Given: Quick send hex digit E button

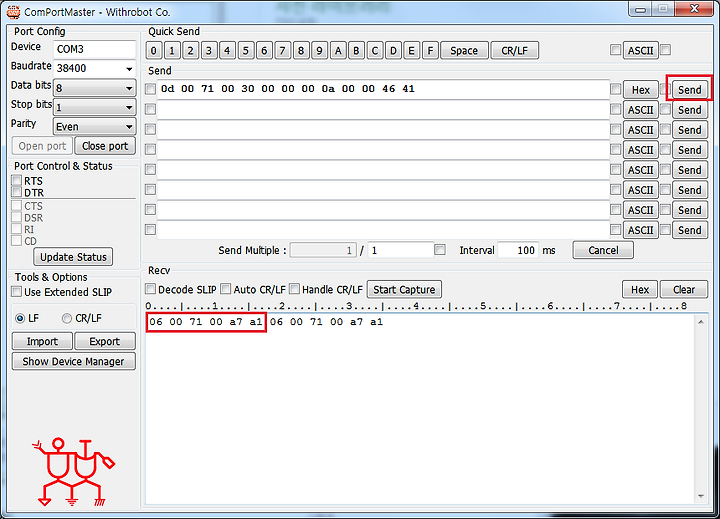Looking at the screenshot, I should 411,51.
